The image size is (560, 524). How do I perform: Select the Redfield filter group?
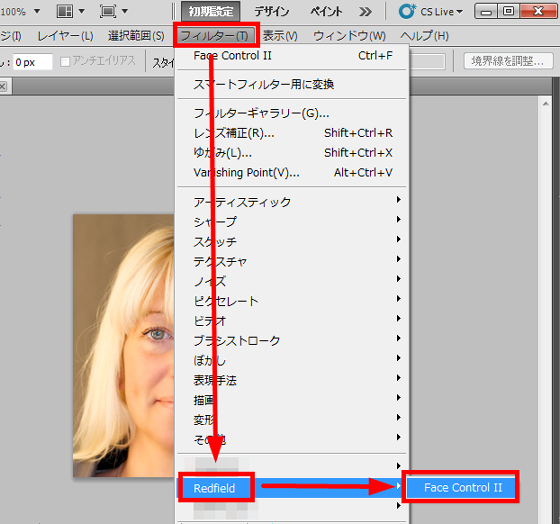pyautogui.click(x=292, y=488)
